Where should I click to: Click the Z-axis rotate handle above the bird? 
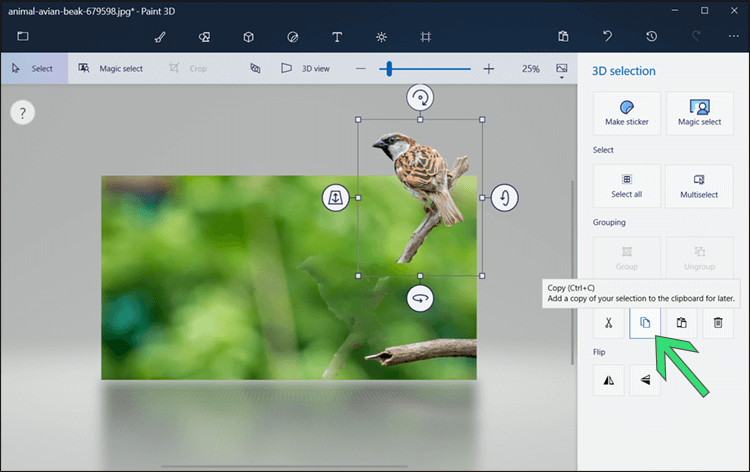pyautogui.click(x=420, y=98)
